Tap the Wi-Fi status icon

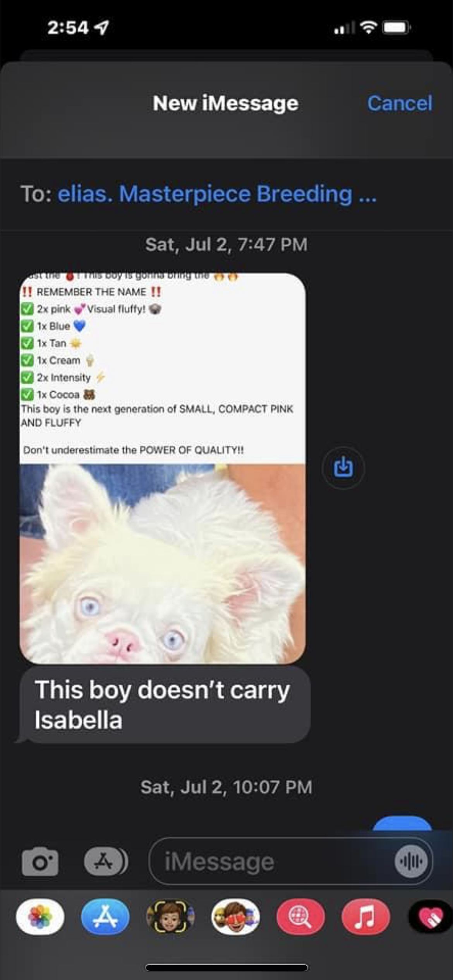tap(369, 27)
